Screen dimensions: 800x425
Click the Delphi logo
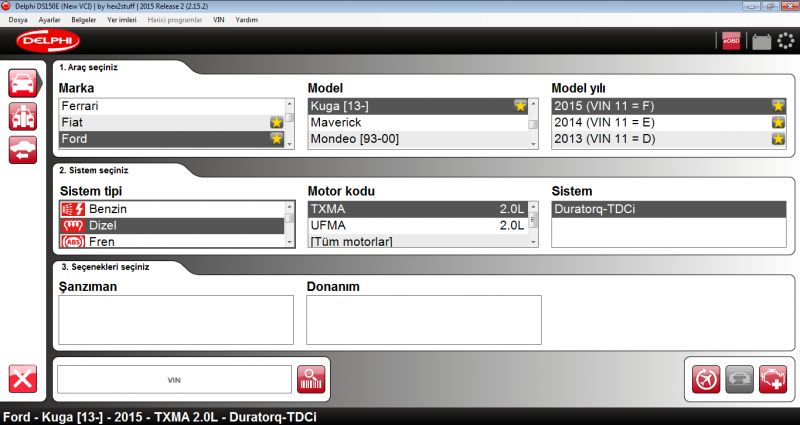point(48,41)
